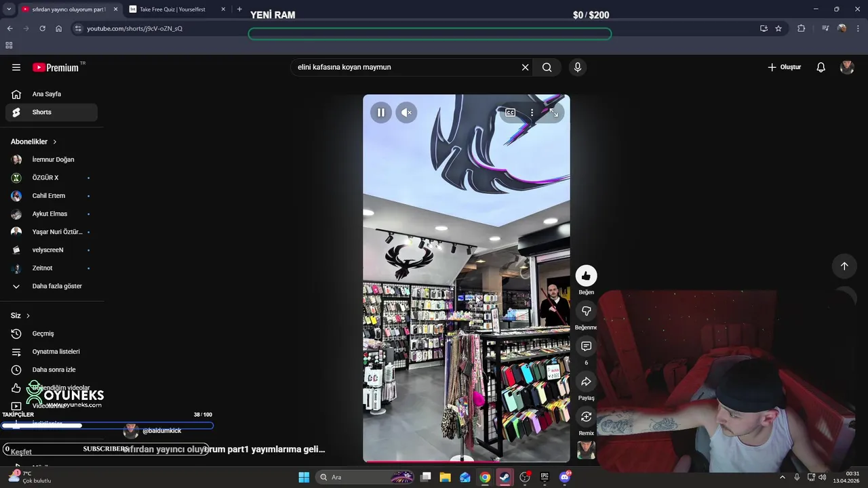Open the ÖZGÜR X subscription

coord(52,178)
